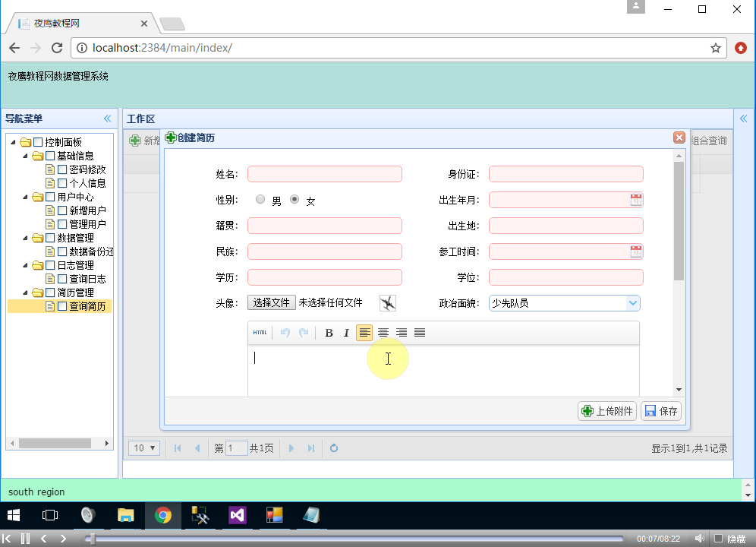Open the page size dropdown showing 10
The width and height of the screenshot is (756, 547).
pyautogui.click(x=144, y=448)
